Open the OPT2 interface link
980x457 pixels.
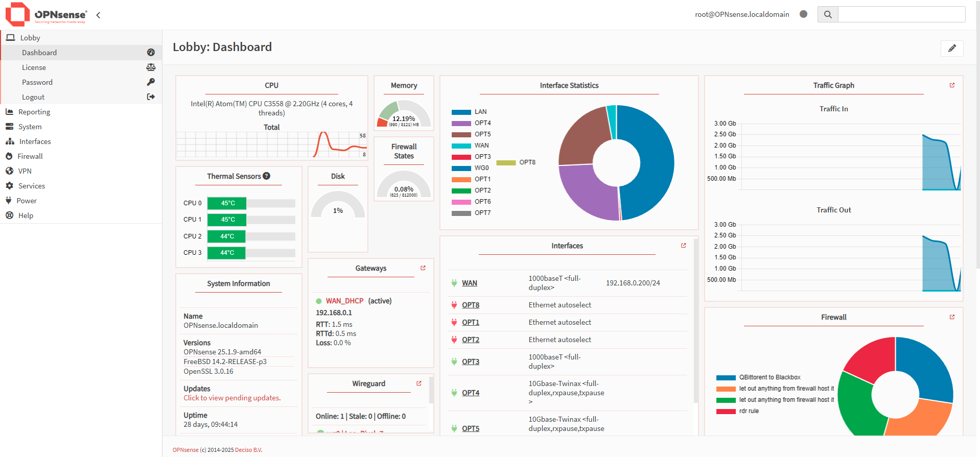pos(471,340)
